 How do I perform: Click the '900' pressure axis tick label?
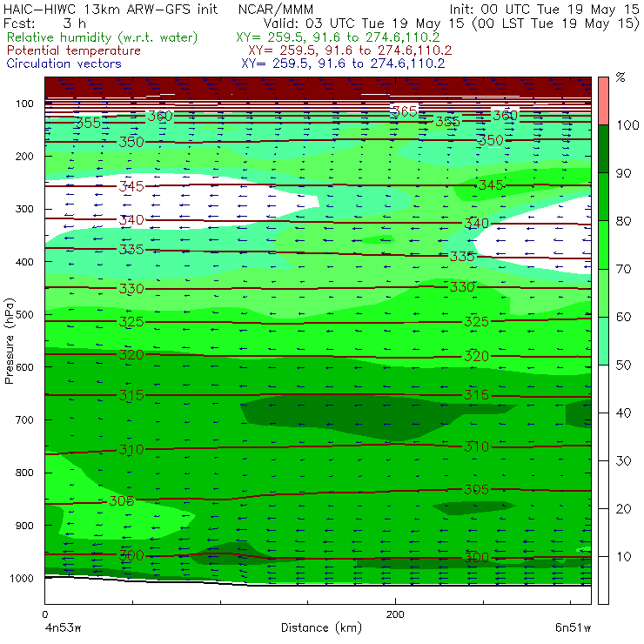[24, 526]
